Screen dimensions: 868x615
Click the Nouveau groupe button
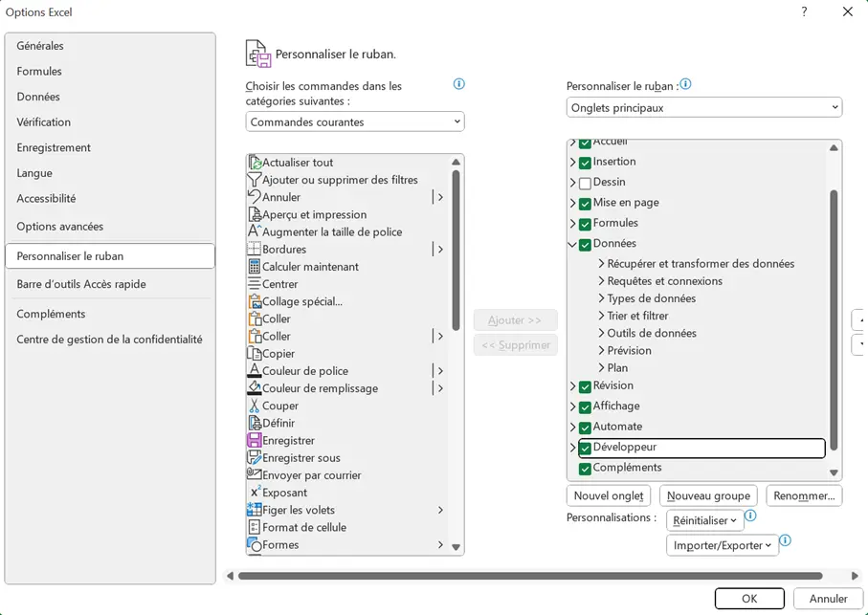coord(708,495)
